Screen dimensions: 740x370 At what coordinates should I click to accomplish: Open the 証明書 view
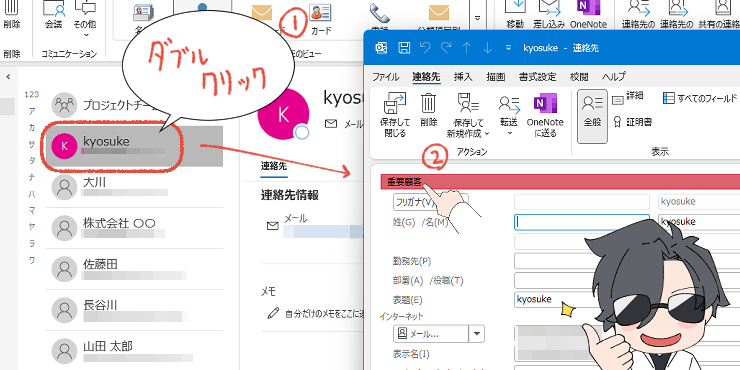[x=633, y=122]
